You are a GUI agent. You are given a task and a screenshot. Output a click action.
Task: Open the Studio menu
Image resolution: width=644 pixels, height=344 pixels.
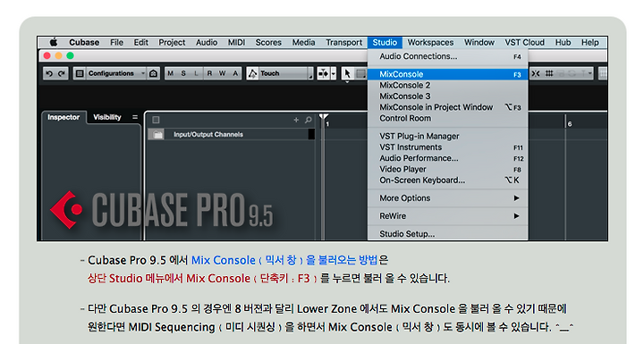coord(385,42)
